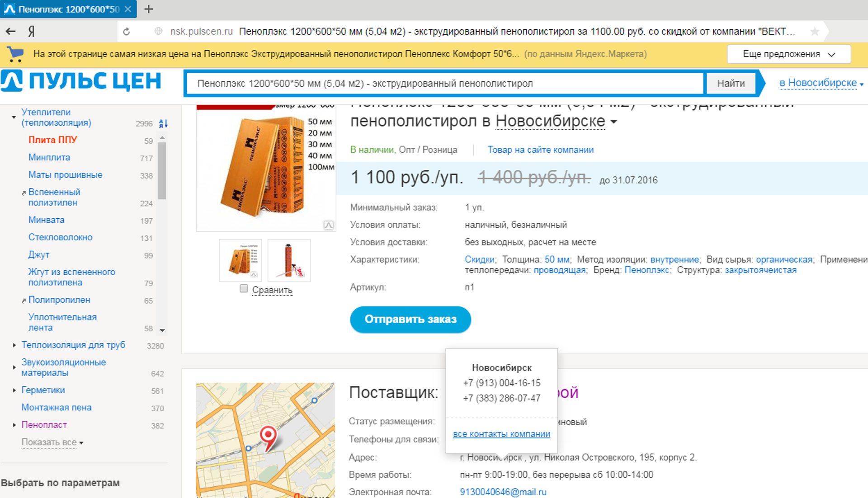This screenshot has height=498, width=868.
Task: Open the Yandex 'Я' home icon
Action: 32,31
